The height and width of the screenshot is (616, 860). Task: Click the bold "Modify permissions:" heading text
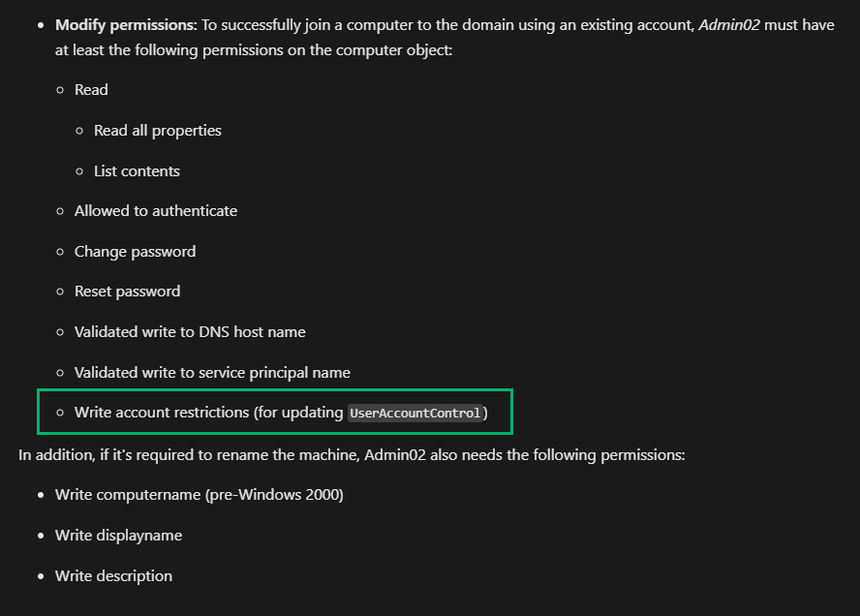point(126,25)
